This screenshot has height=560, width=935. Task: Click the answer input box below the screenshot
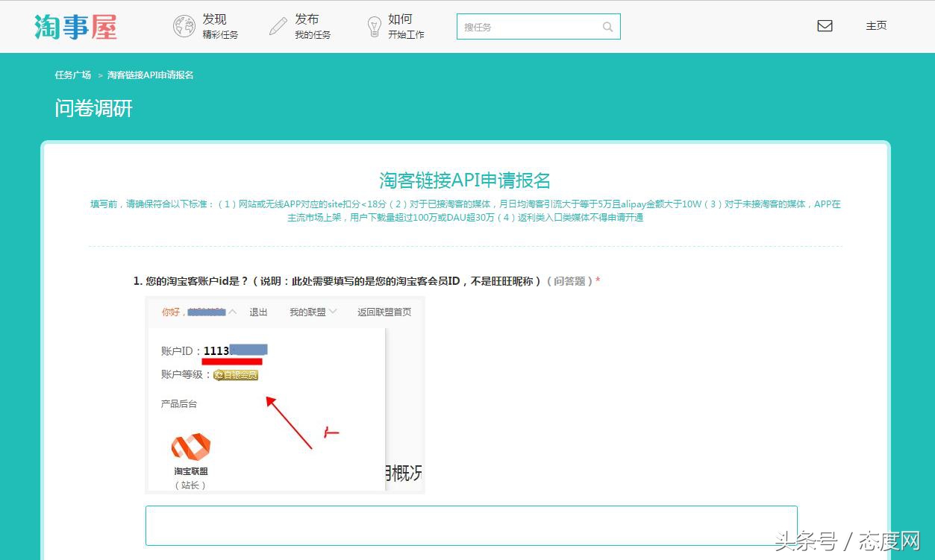point(471,525)
